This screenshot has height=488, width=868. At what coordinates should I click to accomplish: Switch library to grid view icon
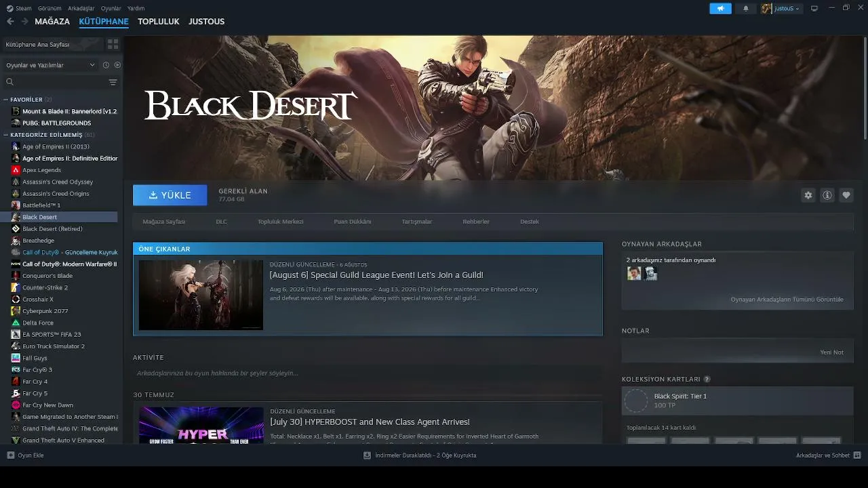(113, 44)
